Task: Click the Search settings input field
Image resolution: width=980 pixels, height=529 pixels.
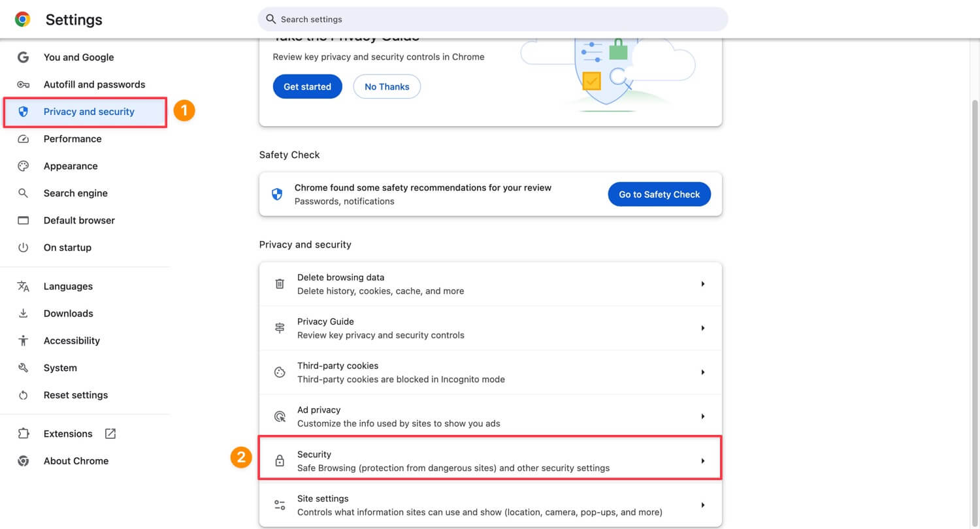Action: pos(493,19)
